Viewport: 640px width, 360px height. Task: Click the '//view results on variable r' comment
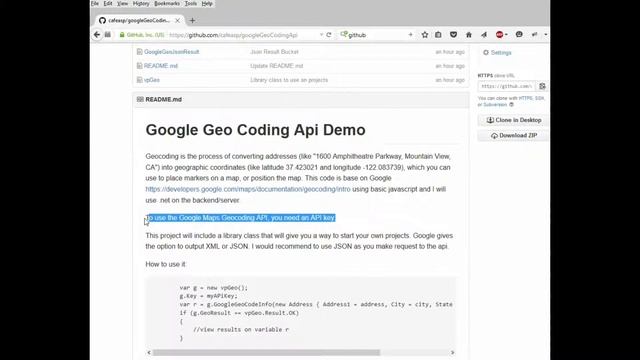[241, 329]
